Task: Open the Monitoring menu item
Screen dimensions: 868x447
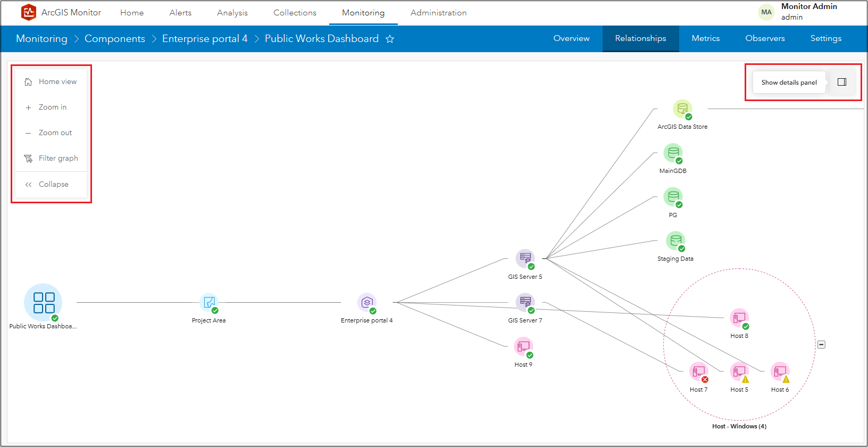Action: point(363,13)
